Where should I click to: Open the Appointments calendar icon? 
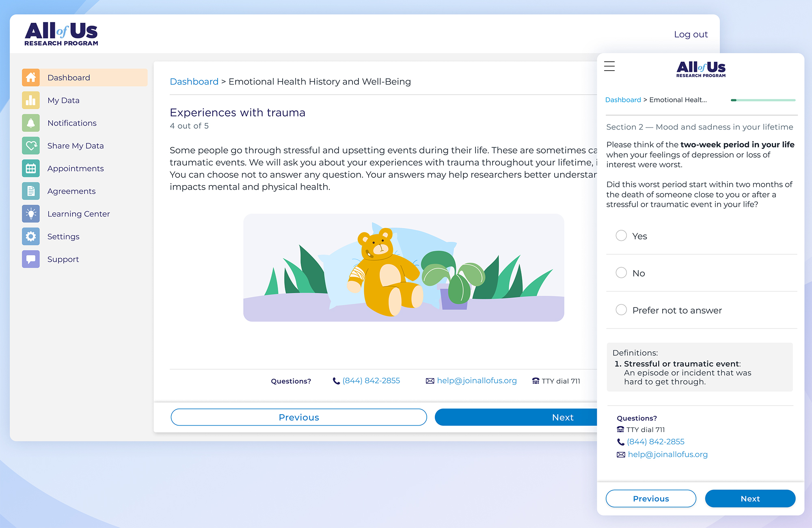click(x=31, y=169)
